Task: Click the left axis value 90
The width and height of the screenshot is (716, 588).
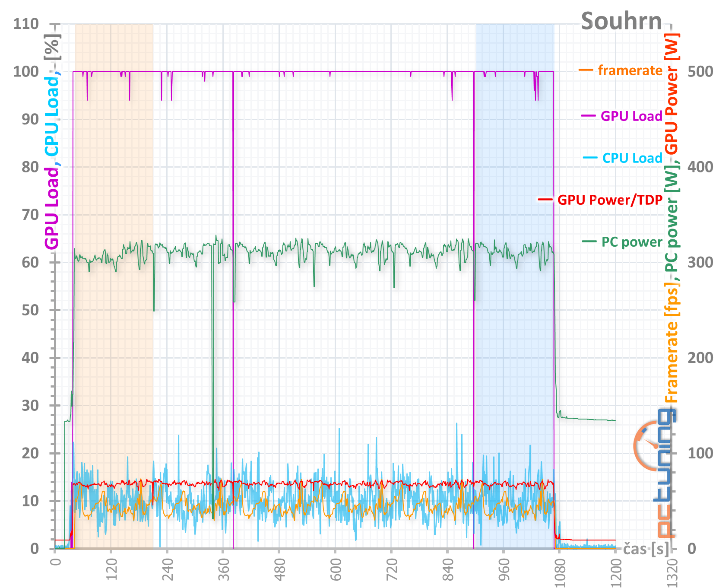Action: [30, 119]
